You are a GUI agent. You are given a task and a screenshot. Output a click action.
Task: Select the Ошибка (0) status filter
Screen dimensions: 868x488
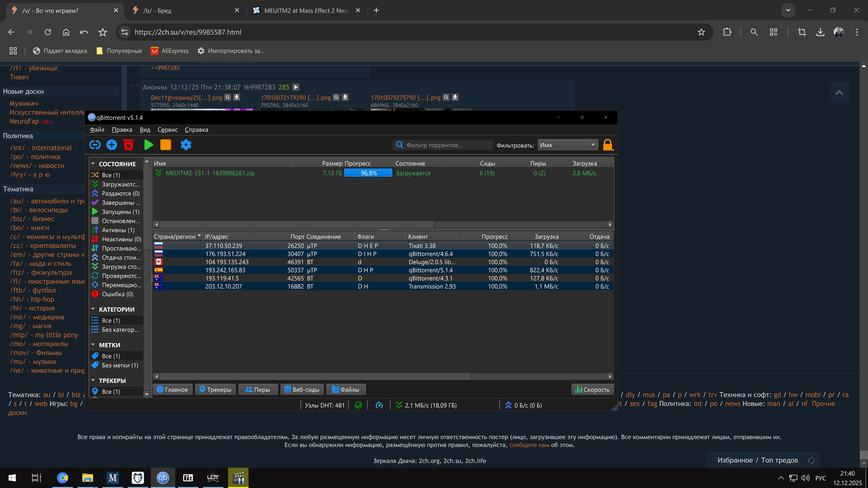click(x=117, y=294)
